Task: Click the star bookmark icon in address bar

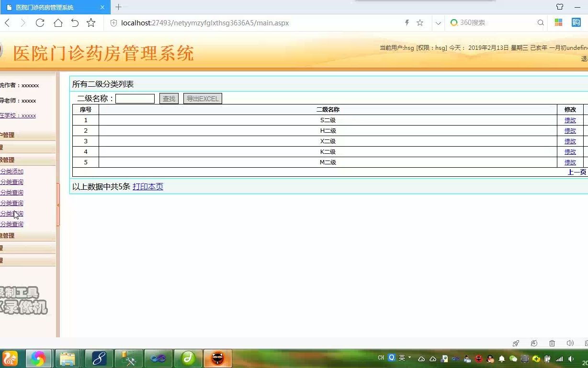Action: [419, 23]
